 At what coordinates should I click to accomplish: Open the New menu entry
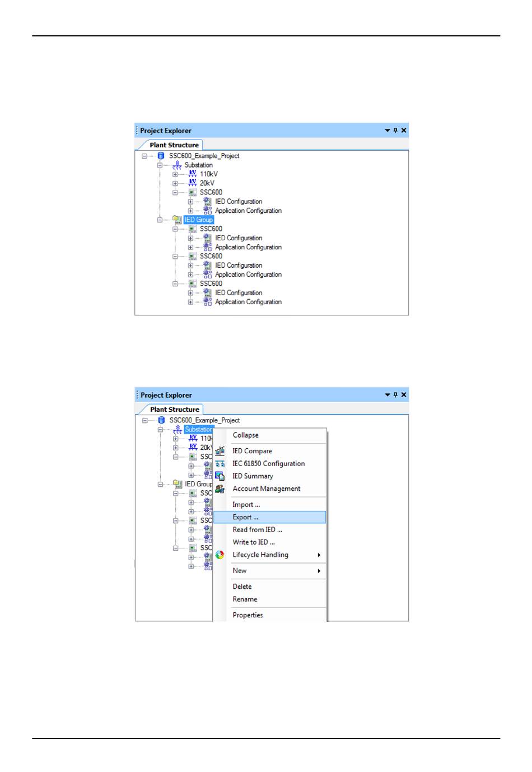click(270, 571)
